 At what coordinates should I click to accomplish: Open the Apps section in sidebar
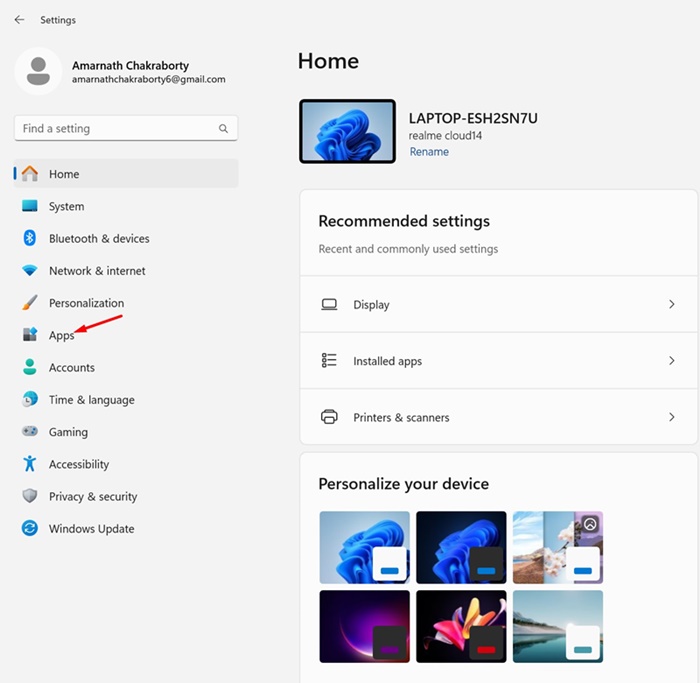point(61,336)
